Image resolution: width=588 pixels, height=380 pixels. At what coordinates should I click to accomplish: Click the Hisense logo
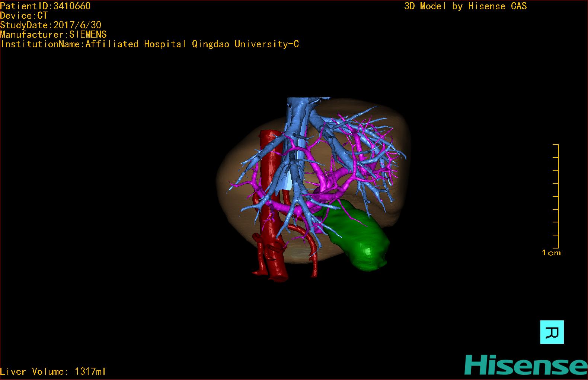(526, 365)
